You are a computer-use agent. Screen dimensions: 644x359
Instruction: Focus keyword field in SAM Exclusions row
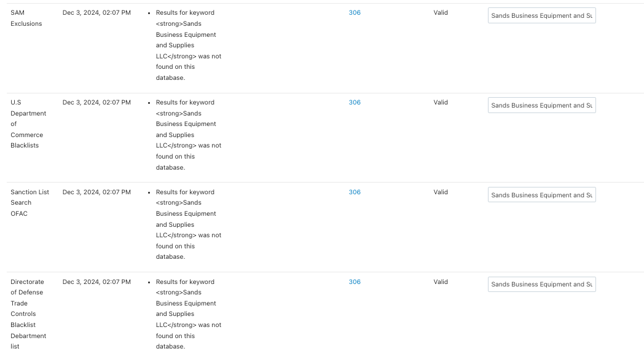(x=542, y=15)
